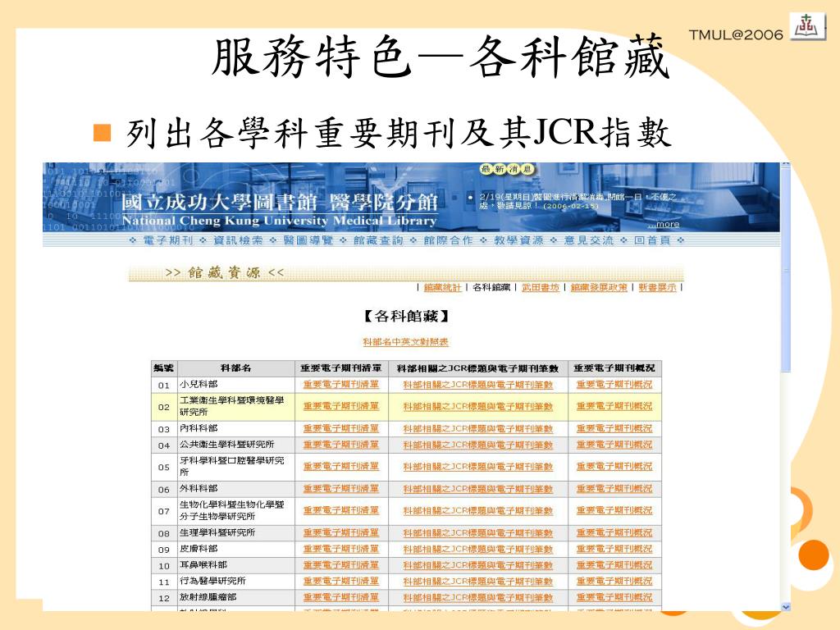The height and width of the screenshot is (630, 840).
Task: Open JCR標題 link for 生物化學科 row
Action: click(x=478, y=510)
